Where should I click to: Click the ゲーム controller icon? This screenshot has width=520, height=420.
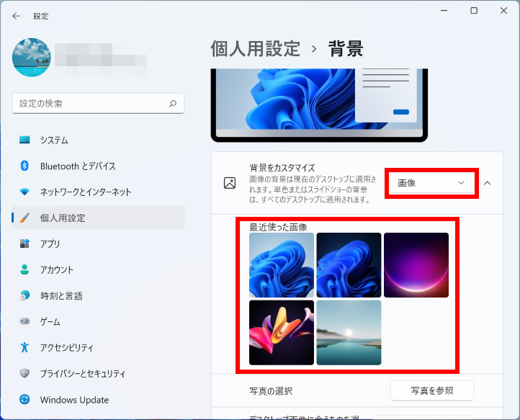24,321
